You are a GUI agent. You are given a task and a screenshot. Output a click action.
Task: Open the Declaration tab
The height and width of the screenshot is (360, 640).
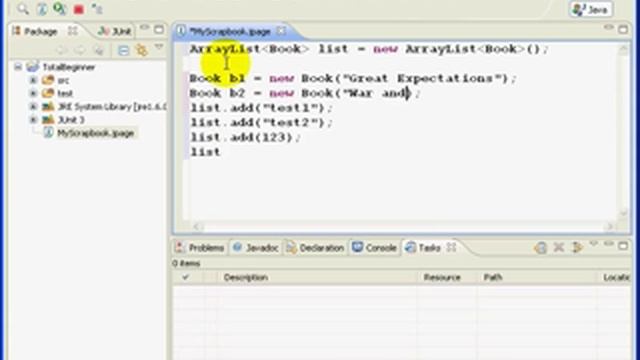tap(315, 248)
